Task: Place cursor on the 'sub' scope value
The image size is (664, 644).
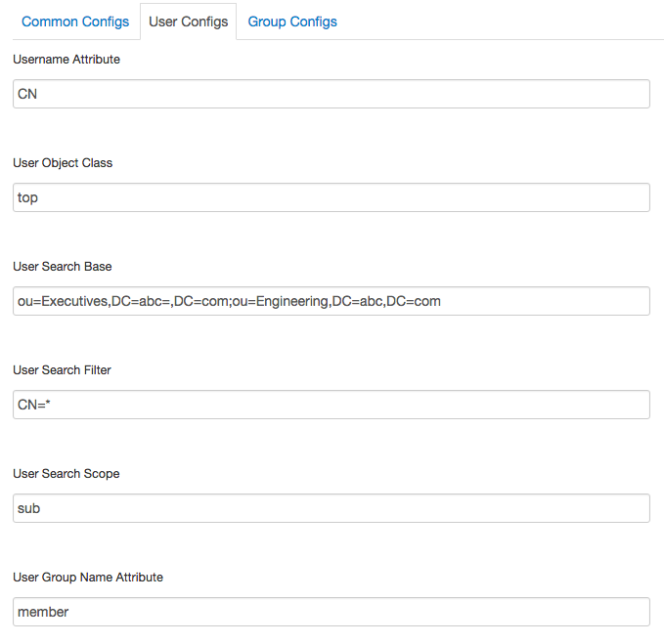Action: click(28, 508)
